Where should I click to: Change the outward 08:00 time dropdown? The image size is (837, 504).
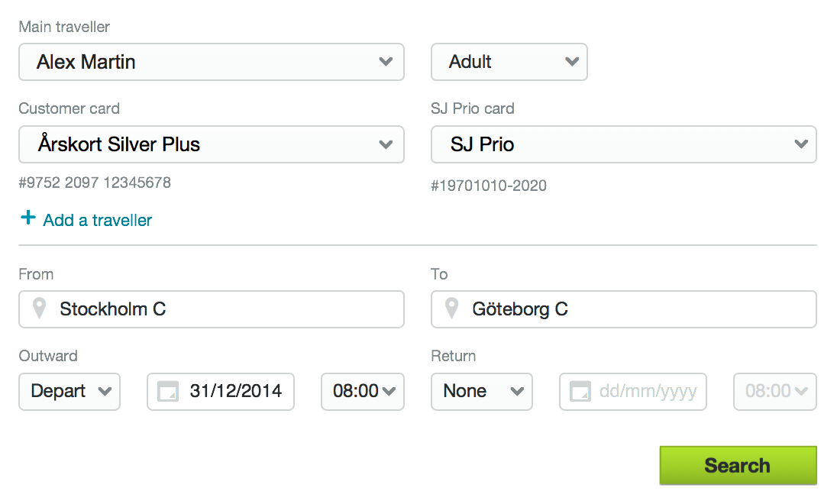[x=363, y=392]
